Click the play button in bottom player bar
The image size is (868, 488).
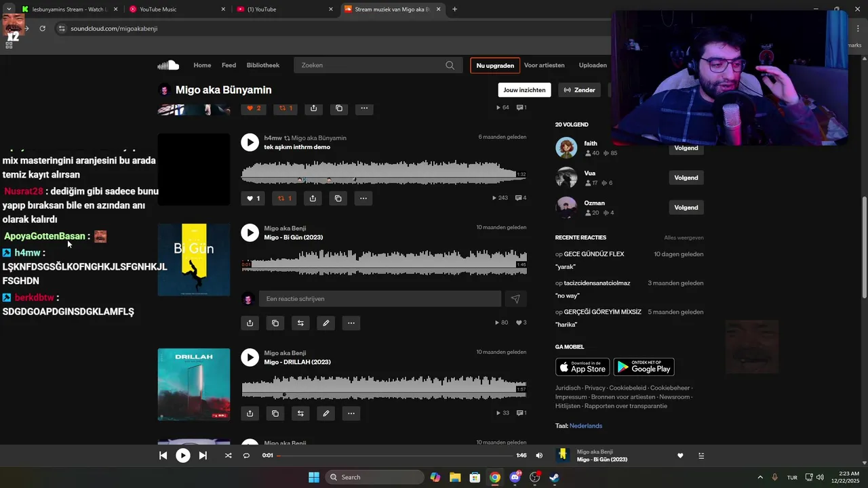183,455
